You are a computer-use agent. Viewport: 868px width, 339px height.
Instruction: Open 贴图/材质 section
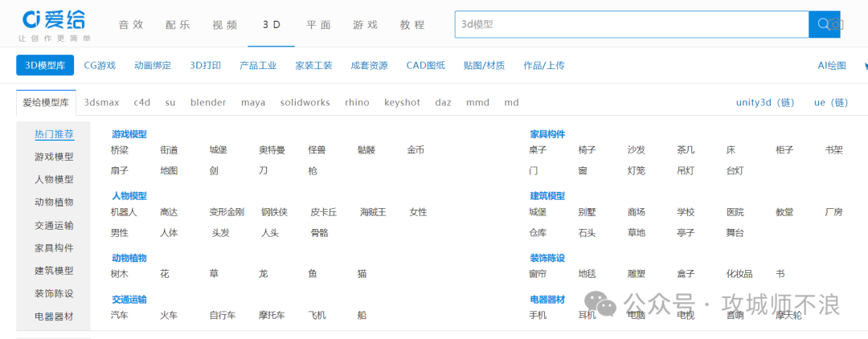click(x=485, y=65)
